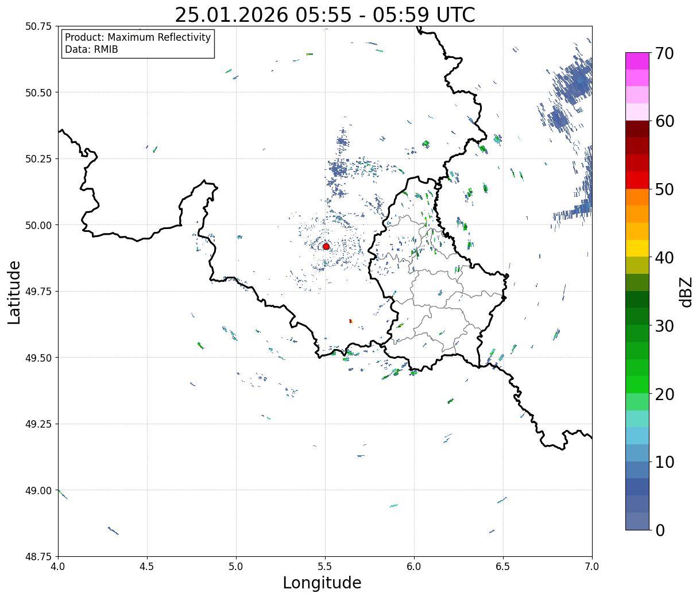
Task: Click the magenta top swatch of colorbar
Action: (637, 61)
